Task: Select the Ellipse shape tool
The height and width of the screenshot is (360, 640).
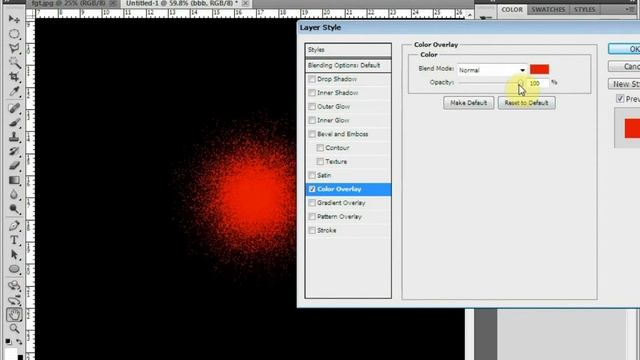Action: point(14,269)
